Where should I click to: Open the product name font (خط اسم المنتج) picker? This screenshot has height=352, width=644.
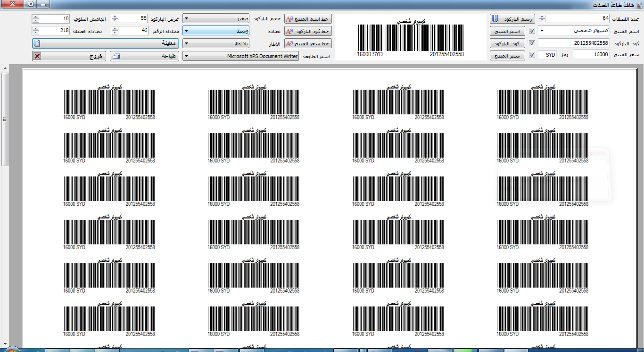308,19
